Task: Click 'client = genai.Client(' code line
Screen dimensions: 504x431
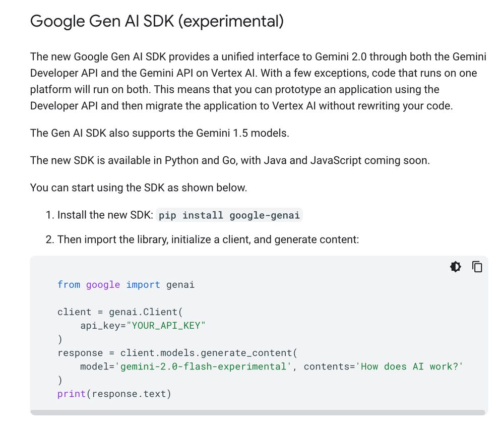Action: point(120,312)
